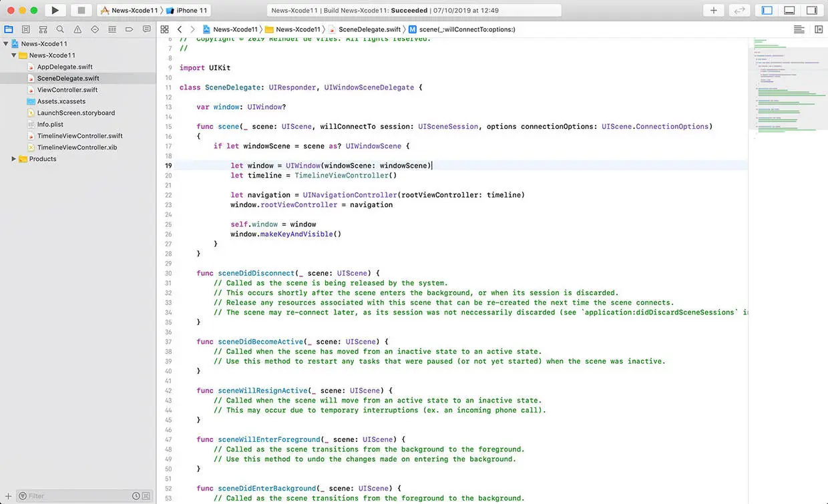Open the Source Control navigator

[25, 29]
